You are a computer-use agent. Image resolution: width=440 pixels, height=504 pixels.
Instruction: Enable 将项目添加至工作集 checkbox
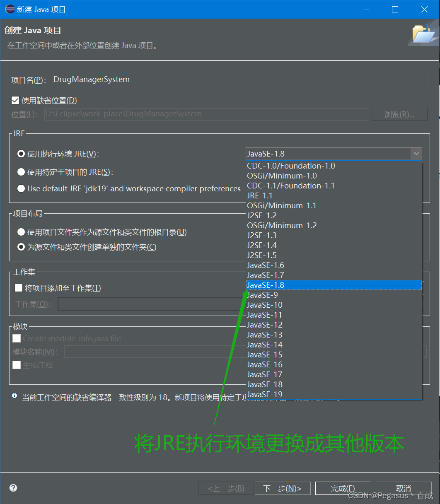(x=18, y=287)
